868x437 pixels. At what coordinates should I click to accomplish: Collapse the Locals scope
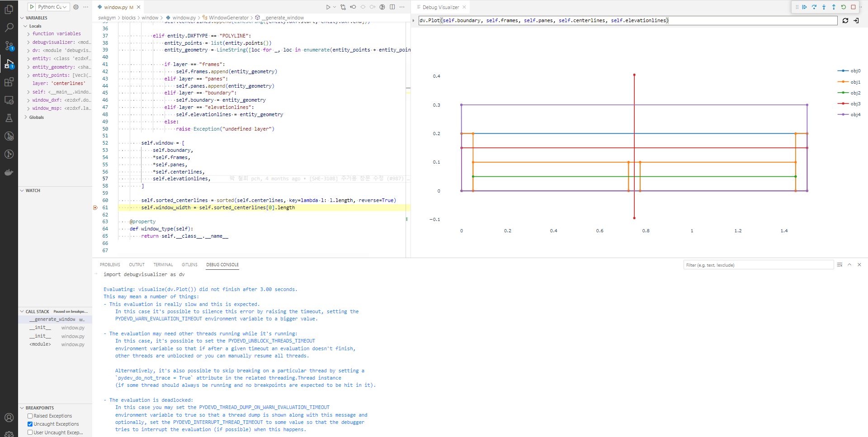tap(26, 26)
